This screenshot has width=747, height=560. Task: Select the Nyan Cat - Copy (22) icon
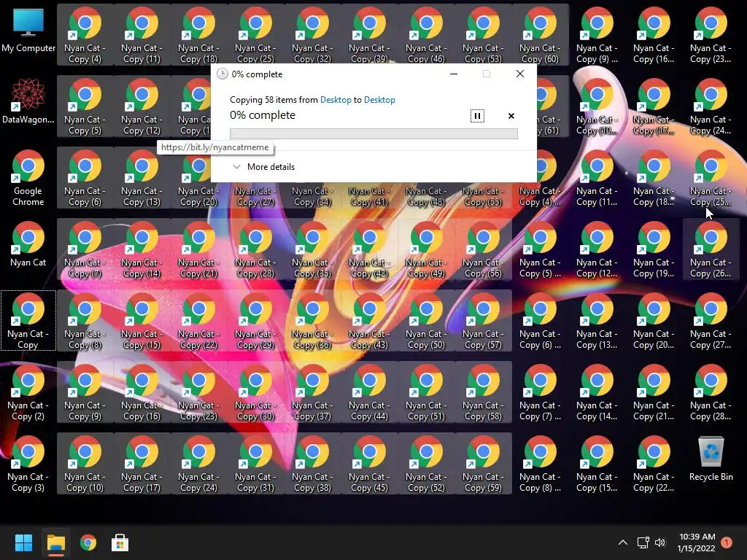coord(198,320)
